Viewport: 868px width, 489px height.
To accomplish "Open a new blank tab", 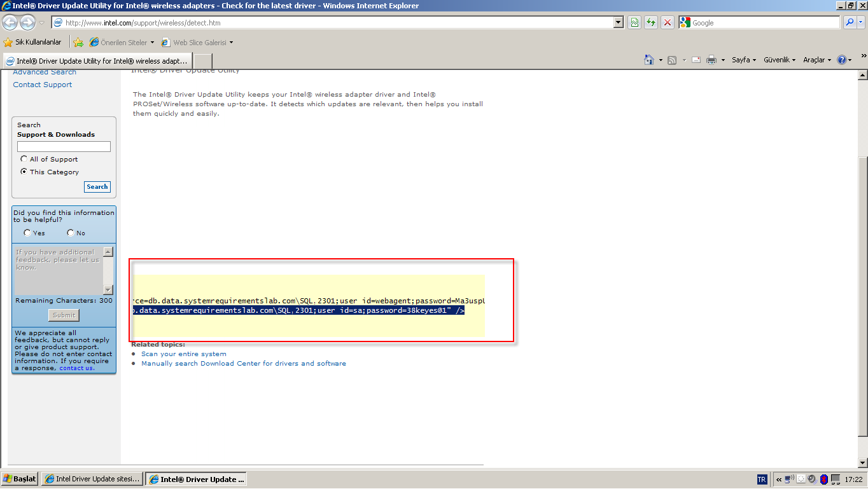I will coord(202,61).
